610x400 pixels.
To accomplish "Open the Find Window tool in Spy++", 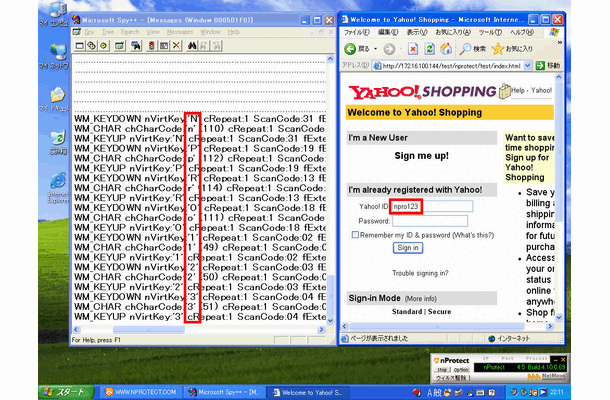I will 135,46.
